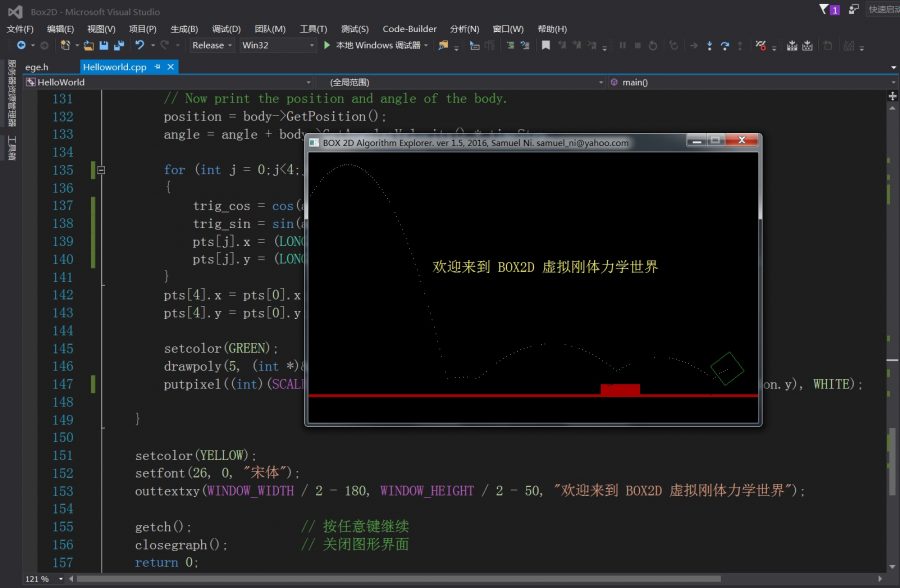The image size is (900, 588).
Task: Click the Navigate Backward arrow icon
Action: pyautogui.click(x=20, y=45)
